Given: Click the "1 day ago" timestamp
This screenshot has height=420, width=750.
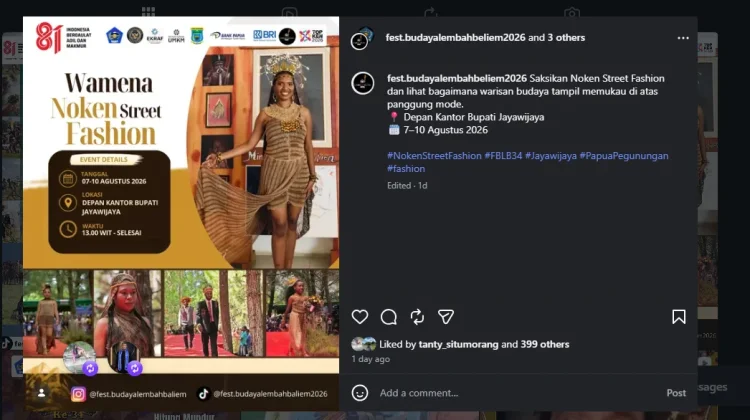Looking at the screenshot, I should coord(371,359).
